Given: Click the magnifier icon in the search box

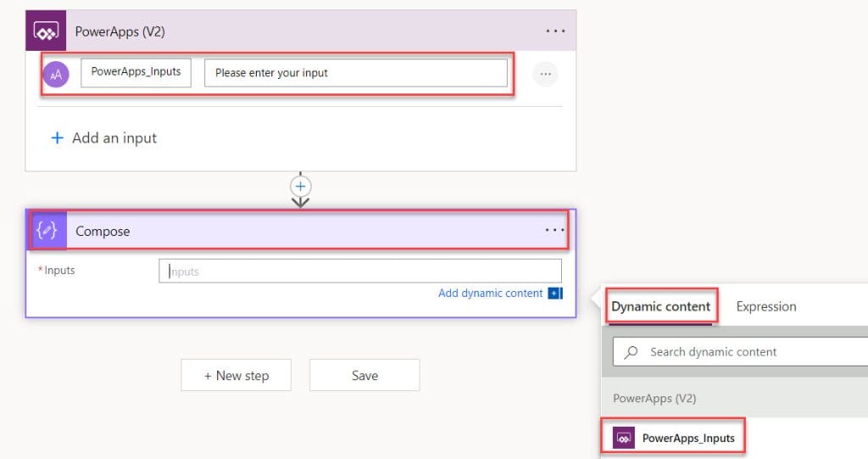Looking at the screenshot, I should (631, 352).
